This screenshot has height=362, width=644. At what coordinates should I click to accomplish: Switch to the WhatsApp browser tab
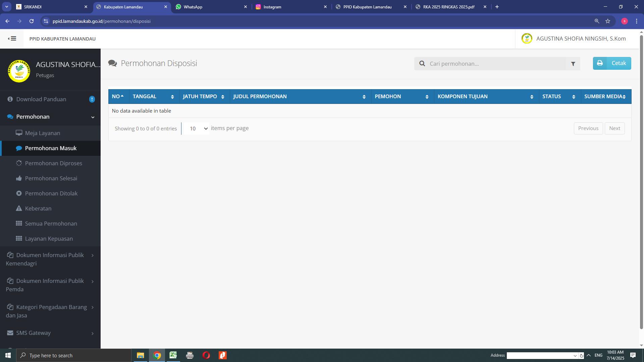coord(211,7)
